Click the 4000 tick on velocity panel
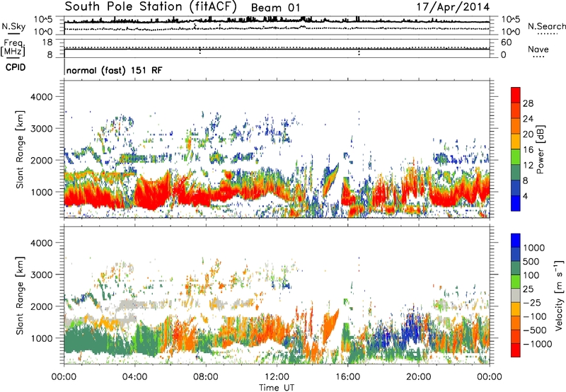Image resolution: width=566 pixels, height=392 pixels. point(41,243)
